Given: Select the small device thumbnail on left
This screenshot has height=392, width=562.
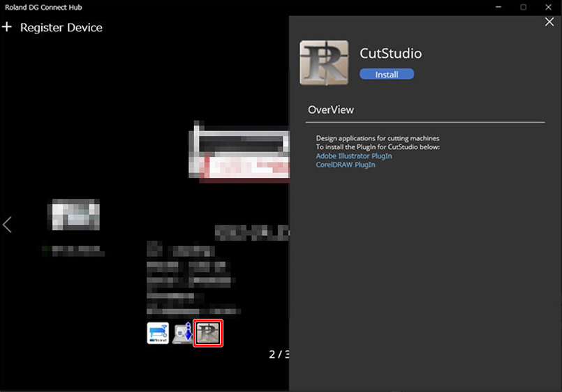Looking at the screenshot, I should [x=73, y=215].
